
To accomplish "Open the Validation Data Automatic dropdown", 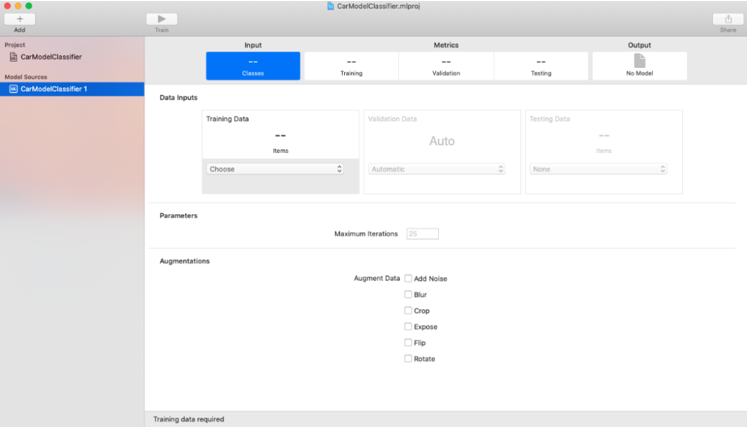I will tap(437, 169).
